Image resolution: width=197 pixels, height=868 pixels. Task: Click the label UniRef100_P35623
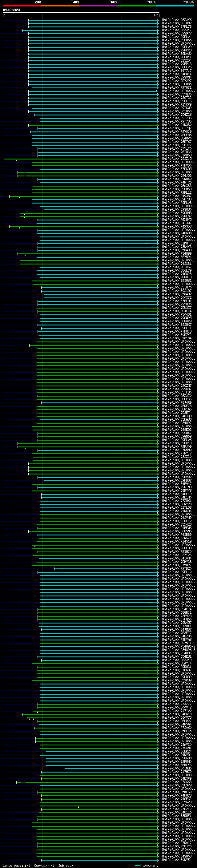(177, 802)
